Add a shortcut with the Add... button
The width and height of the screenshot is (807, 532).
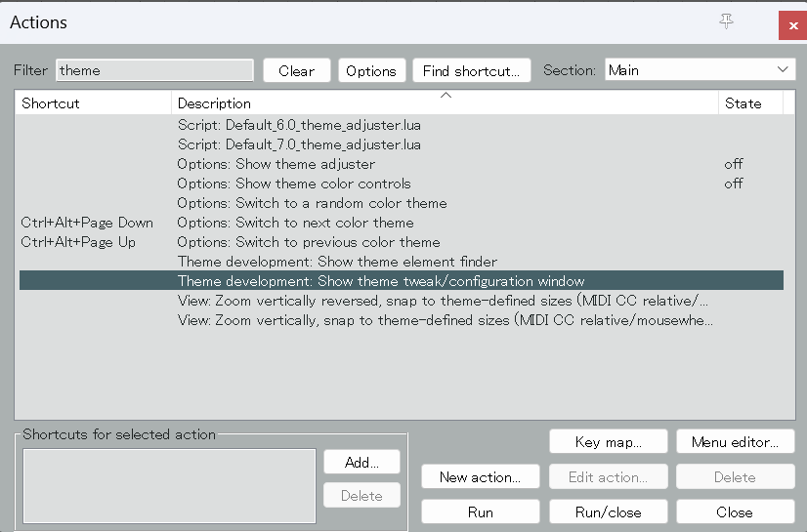point(361,462)
